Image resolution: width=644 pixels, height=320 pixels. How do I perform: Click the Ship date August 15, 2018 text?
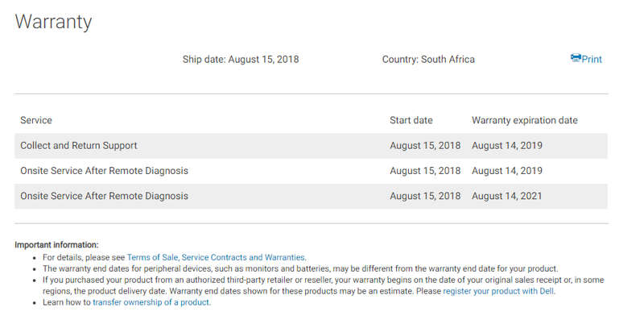click(x=241, y=59)
